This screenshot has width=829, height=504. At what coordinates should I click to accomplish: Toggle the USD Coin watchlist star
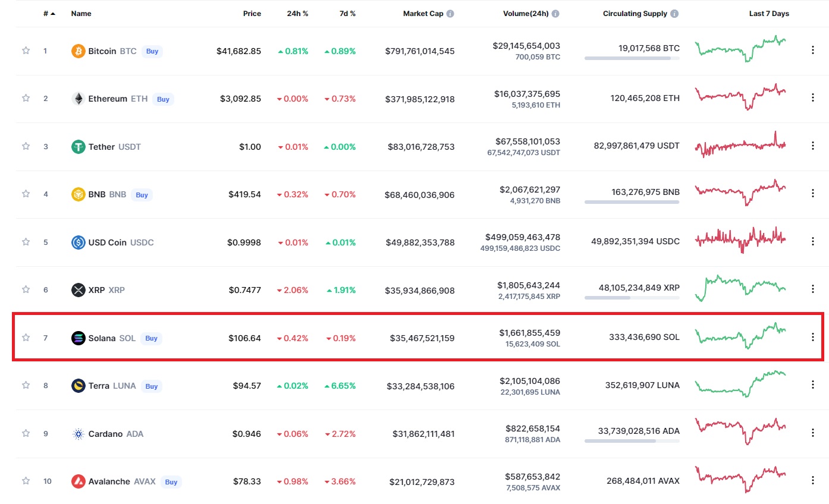click(x=26, y=242)
